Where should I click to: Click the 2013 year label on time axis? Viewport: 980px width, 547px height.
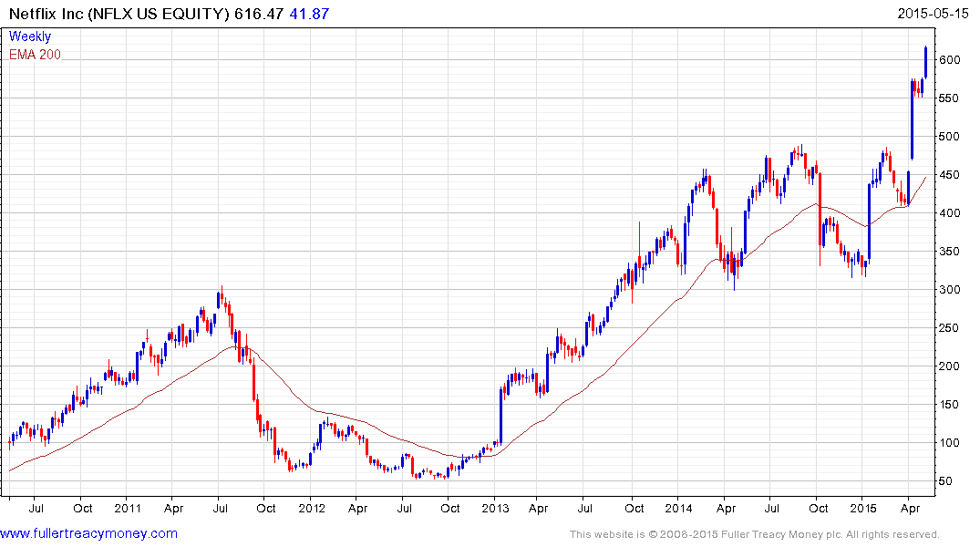click(495, 508)
